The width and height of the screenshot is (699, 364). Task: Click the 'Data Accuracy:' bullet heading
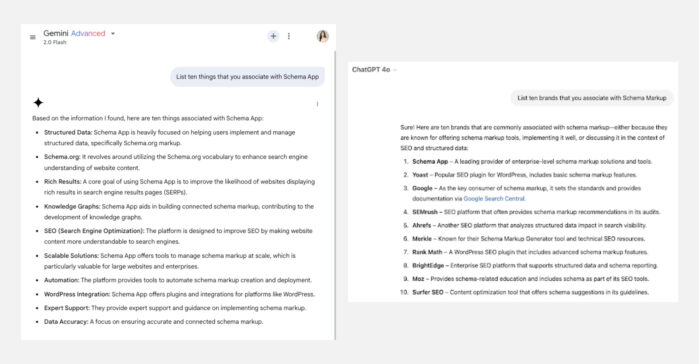pos(66,322)
